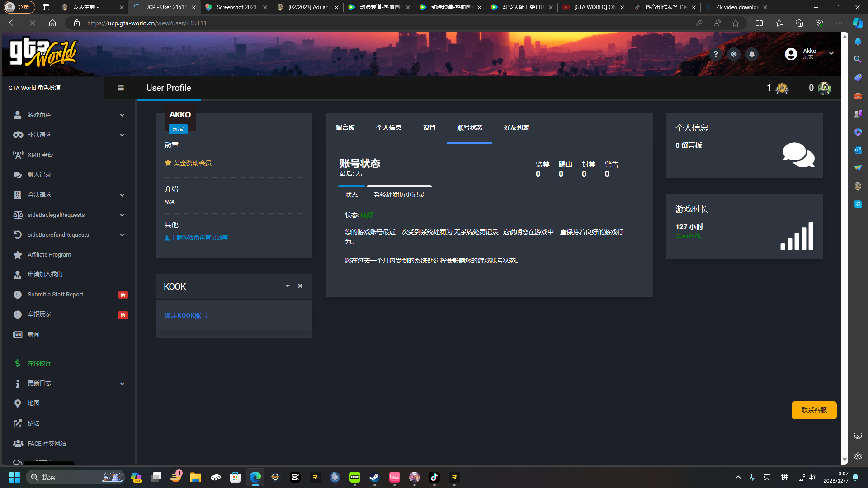Switch to 留言板 tab
868x488 pixels.
(x=345, y=128)
